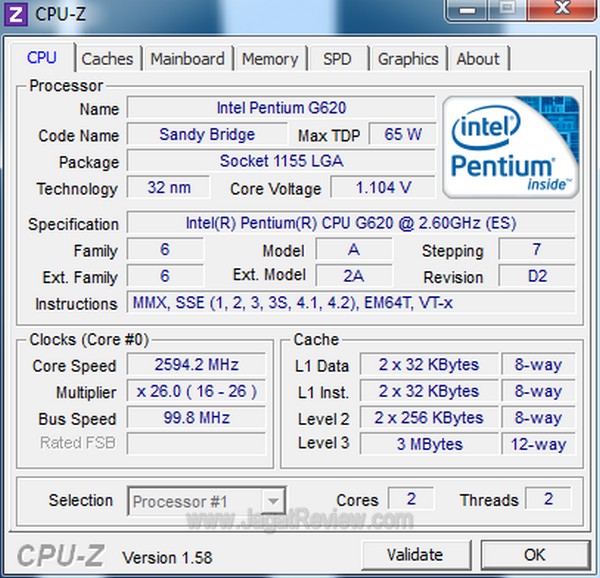Click the Name field Intel Pentium G620
The width and height of the screenshot is (600, 578).
click(281, 107)
